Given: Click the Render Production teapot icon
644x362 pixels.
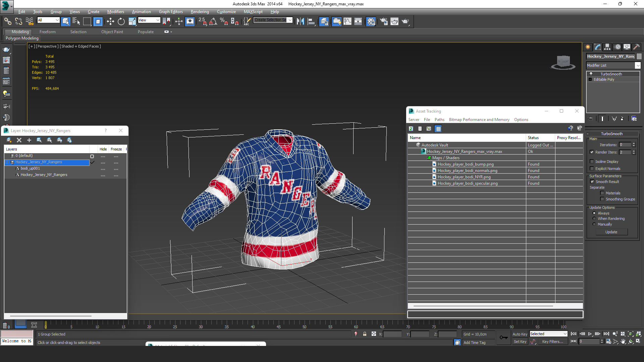Looking at the screenshot, I should 406,21.
